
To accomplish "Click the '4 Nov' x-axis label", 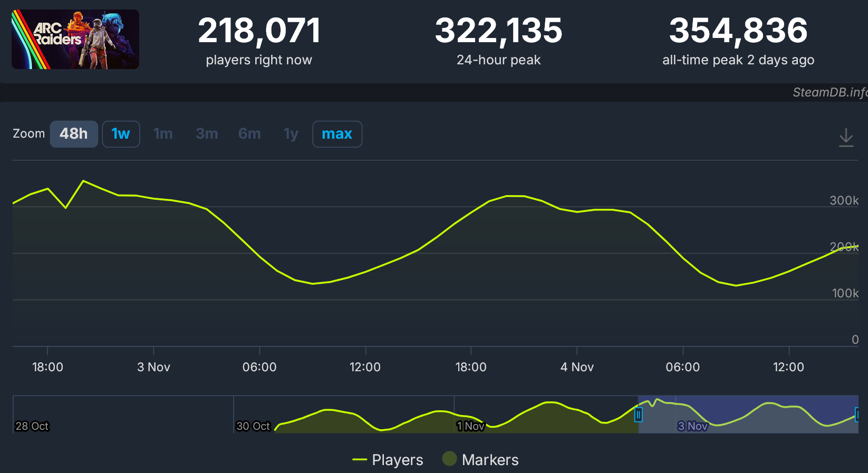I will (577, 367).
